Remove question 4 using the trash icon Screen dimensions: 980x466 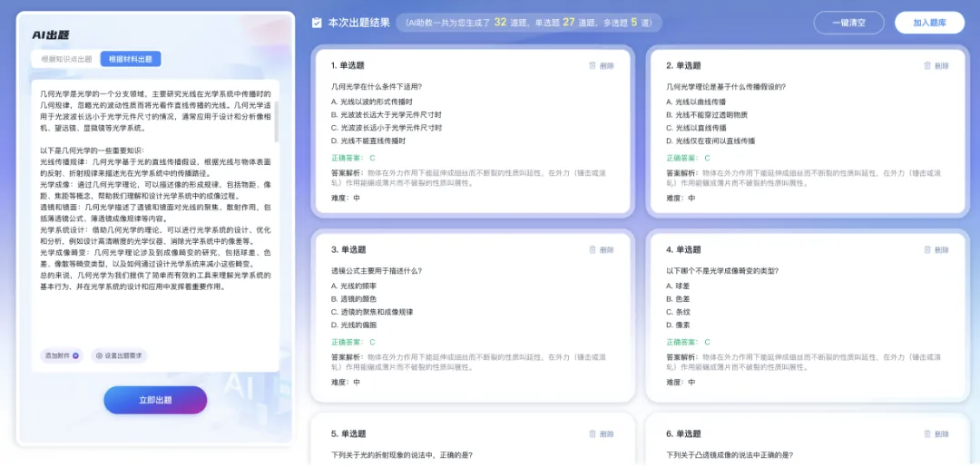[927, 249]
